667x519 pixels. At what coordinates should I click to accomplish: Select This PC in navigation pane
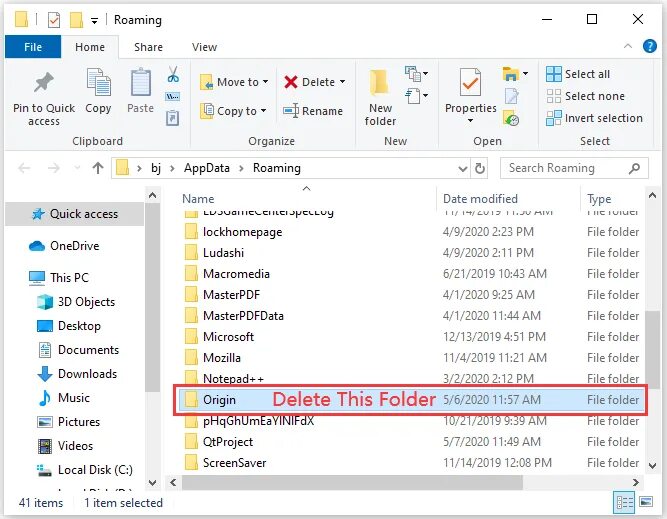tap(59, 278)
